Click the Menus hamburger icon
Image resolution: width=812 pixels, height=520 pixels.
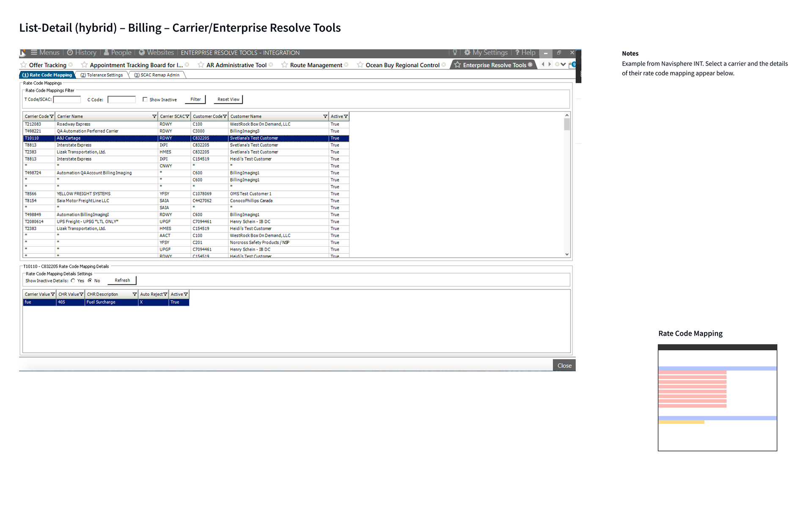pos(34,52)
